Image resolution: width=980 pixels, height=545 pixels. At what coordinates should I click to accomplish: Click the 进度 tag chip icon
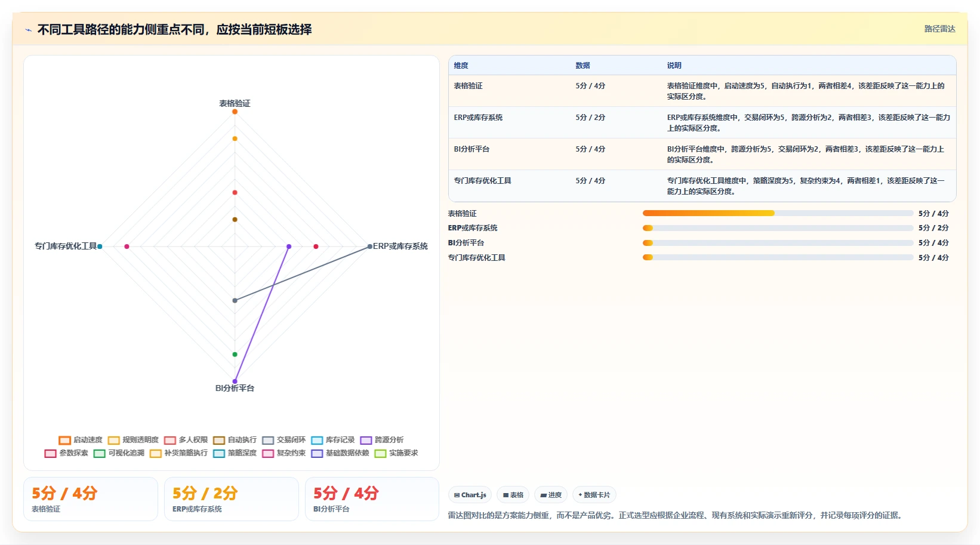[543, 495]
